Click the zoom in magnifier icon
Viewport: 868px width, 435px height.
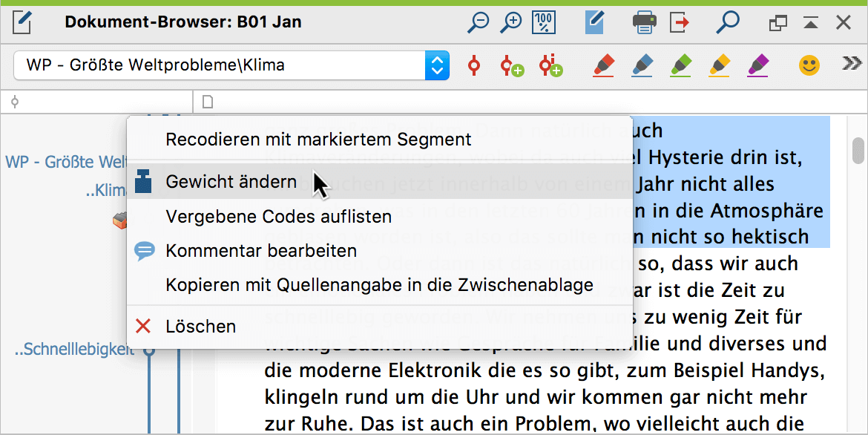point(511,23)
